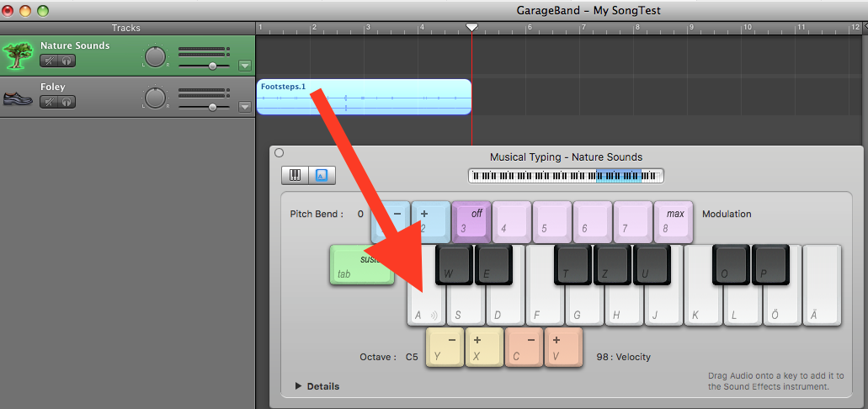Screen dimensions: 868x409
Task: Set modulation with key 4
Action: point(512,222)
